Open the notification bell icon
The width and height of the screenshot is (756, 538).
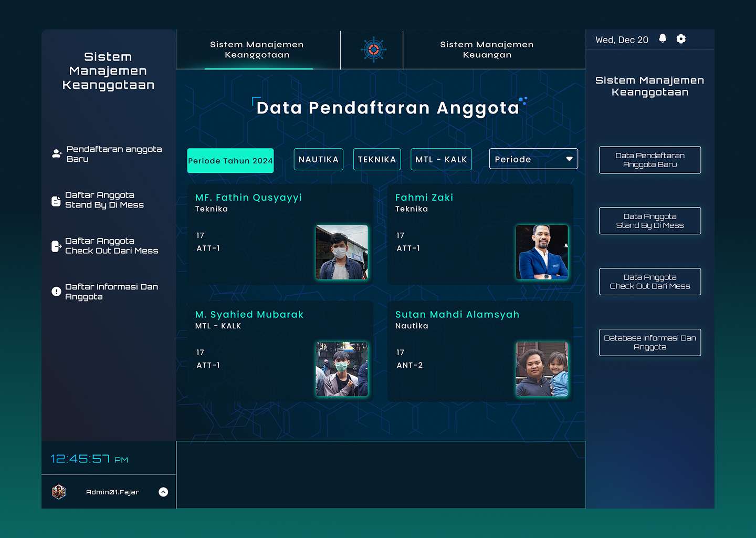[x=663, y=38]
